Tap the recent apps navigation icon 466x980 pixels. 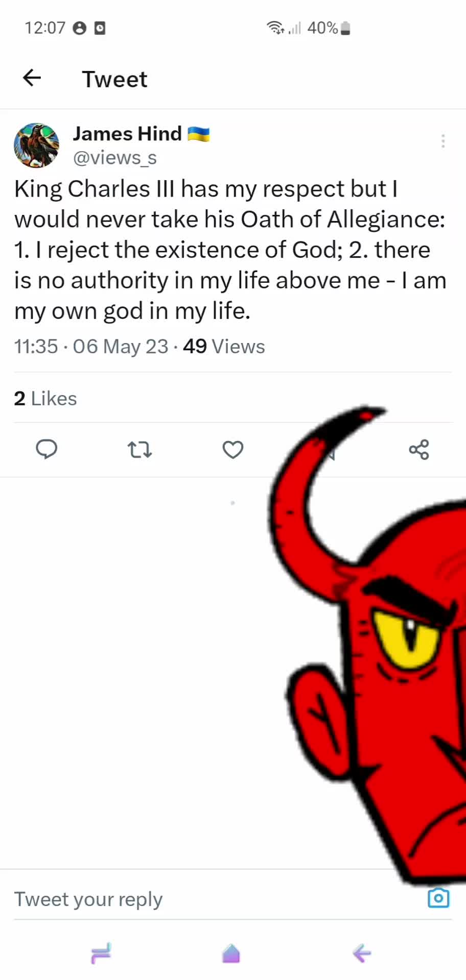(x=101, y=953)
